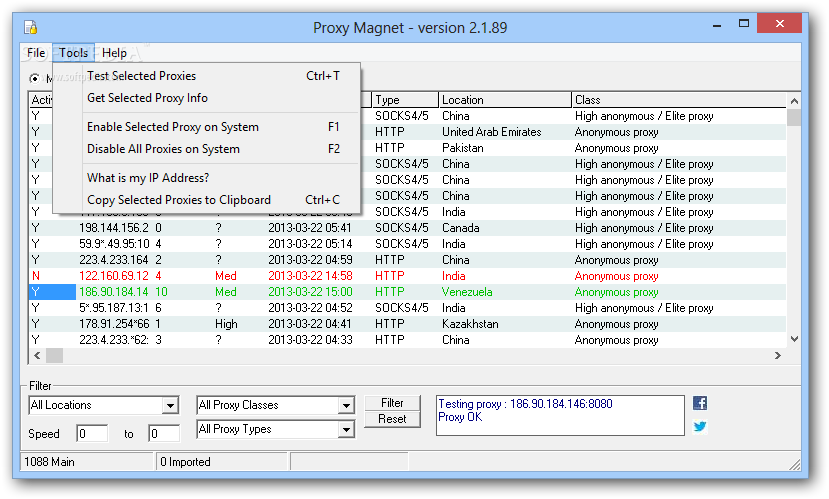The height and width of the screenshot is (499, 829).
Task: Click the horizontal scrollbar right arrow
Action: coord(778,356)
